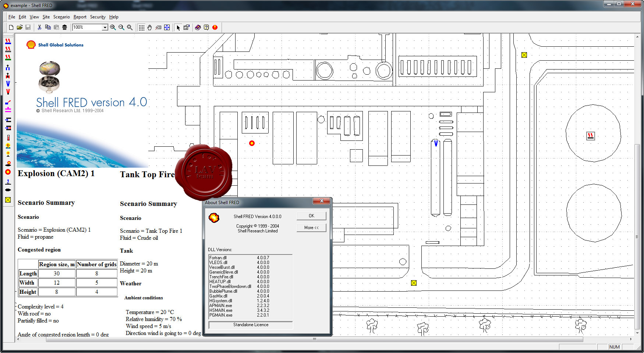
Task: Click the horizontal scrollbar right arrow
Action: [x=631, y=339]
